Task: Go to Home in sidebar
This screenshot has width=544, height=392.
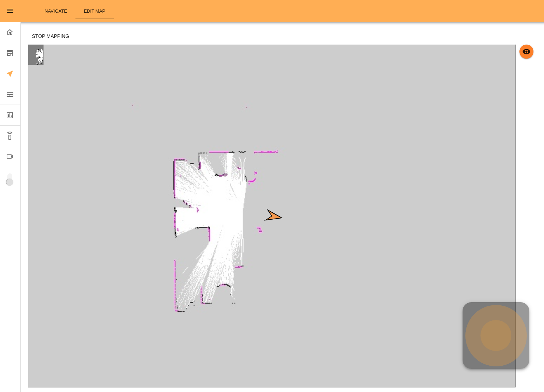Action: coord(10,32)
